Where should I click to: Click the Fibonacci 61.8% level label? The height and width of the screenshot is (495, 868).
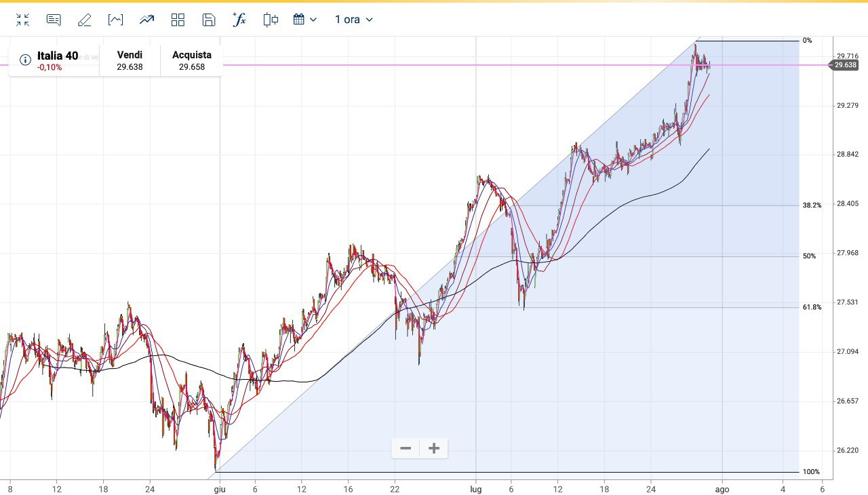click(812, 307)
